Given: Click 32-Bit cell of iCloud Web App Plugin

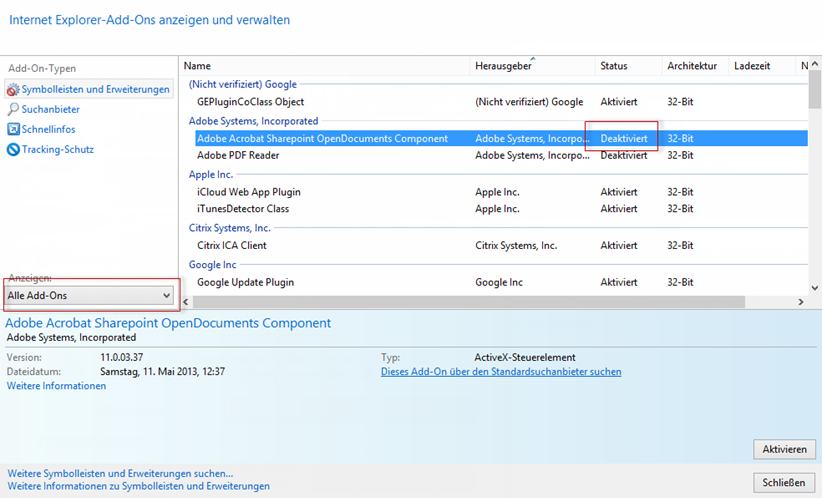Looking at the screenshot, I should [680, 192].
